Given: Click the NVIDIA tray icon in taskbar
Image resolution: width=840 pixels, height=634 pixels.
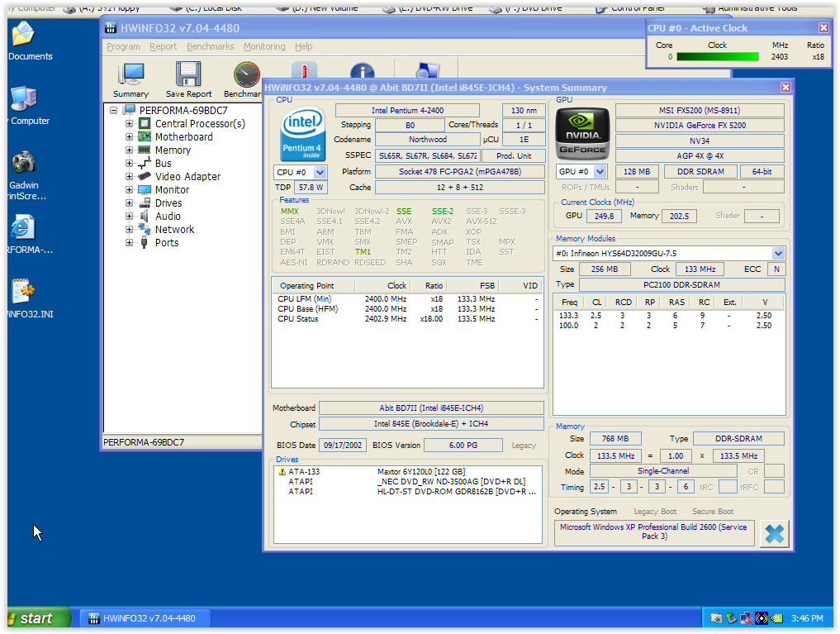Looking at the screenshot, I should (x=776, y=618).
